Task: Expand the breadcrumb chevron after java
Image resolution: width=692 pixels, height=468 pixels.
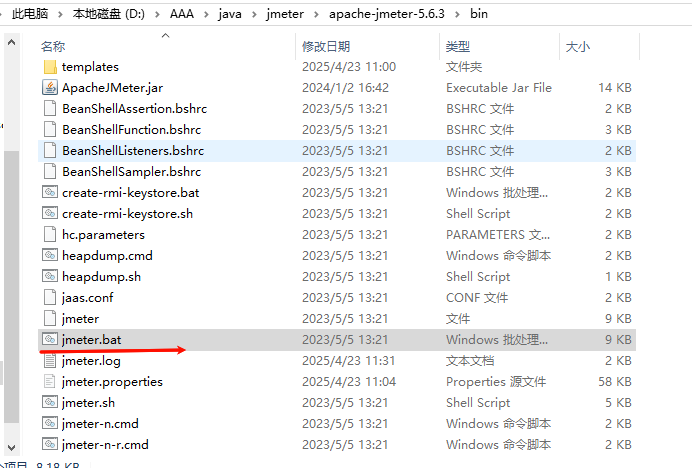Action: pos(254,14)
